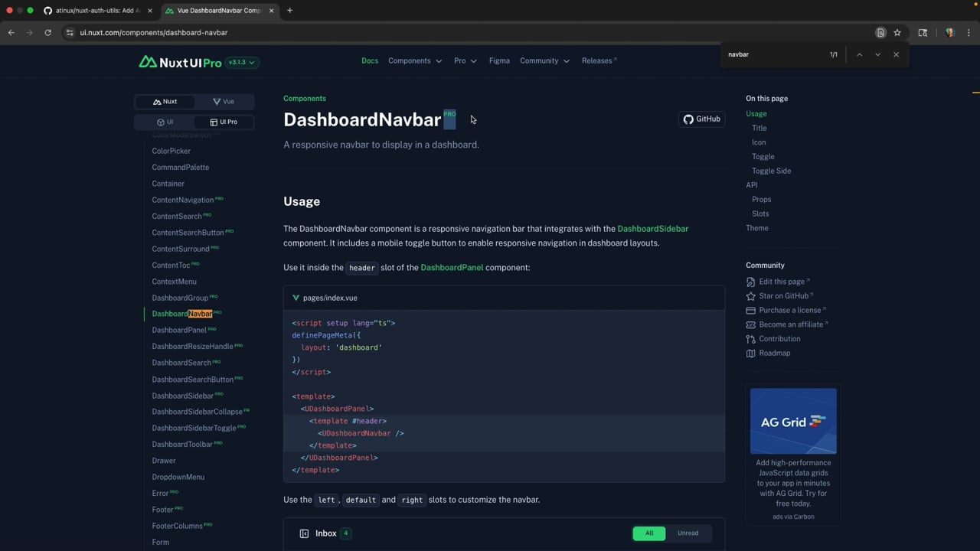Click the browser profile avatar
Image resolution: width=980 pixels, height=551 pixels.
click(x=950, y=33)
